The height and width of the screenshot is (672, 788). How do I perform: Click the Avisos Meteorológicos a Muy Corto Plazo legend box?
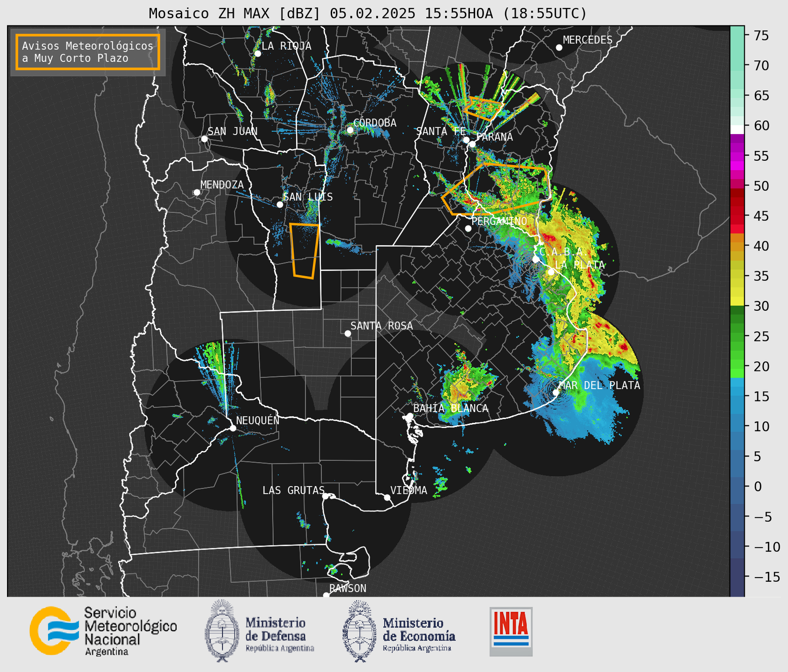tap(88, 52)
